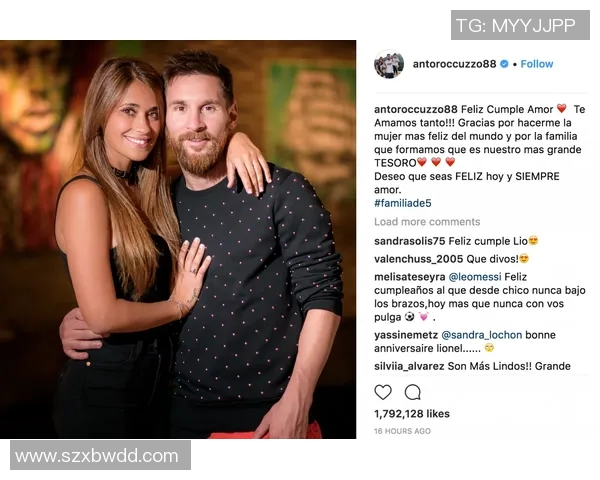Screen dimensions: 600x480
Task: Click the @sandra_lochon mention
Action: [481, 335]
